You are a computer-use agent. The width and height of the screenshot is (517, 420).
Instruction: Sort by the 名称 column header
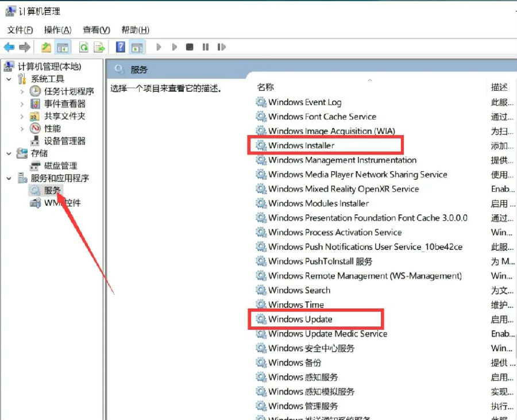click(265, 87)
